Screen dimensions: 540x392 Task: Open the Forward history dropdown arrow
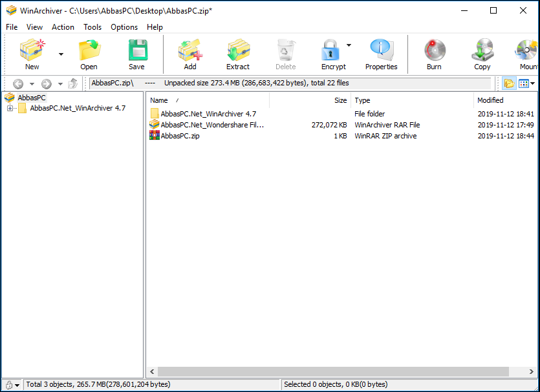(x=60, y=83)
